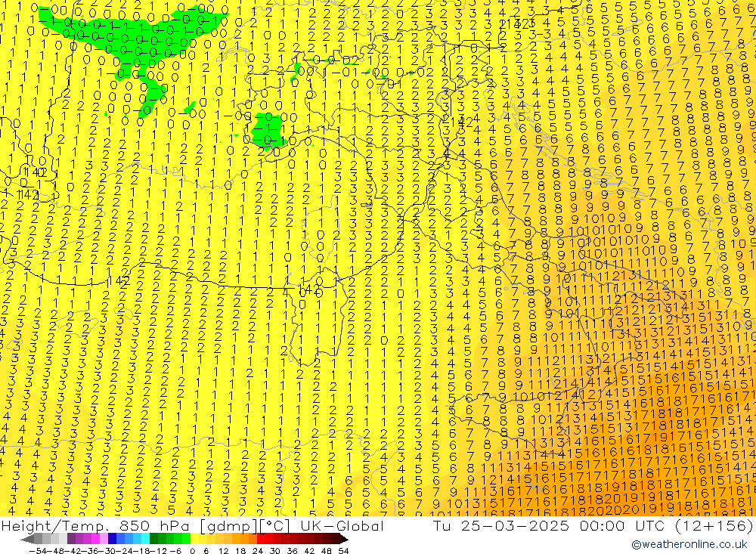Pick the cyan swatch above -18 in legend
Viewport: 756px width, 554px height.
pyautogui.click(x=145, y=539)
